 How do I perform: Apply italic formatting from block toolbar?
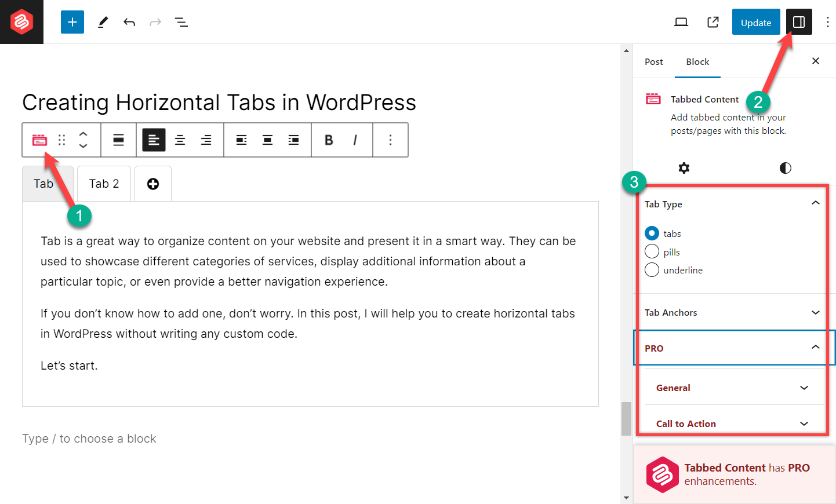coord(355,140)
